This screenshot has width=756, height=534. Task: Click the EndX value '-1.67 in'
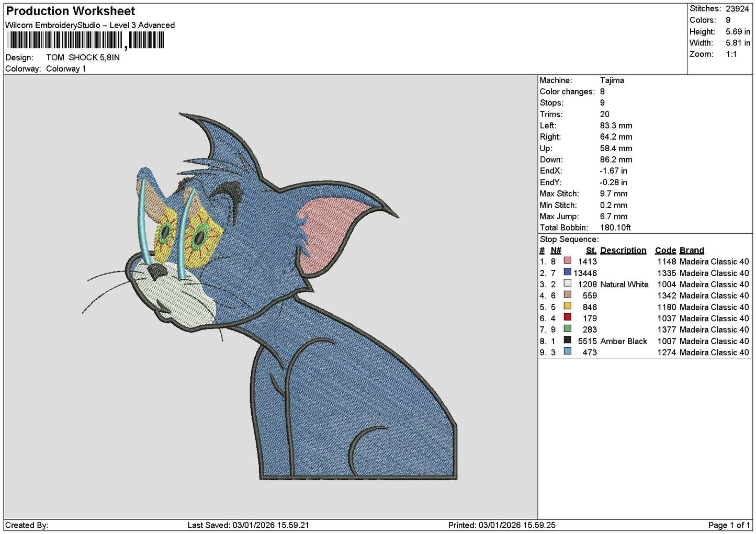click(x=614, y=171)
